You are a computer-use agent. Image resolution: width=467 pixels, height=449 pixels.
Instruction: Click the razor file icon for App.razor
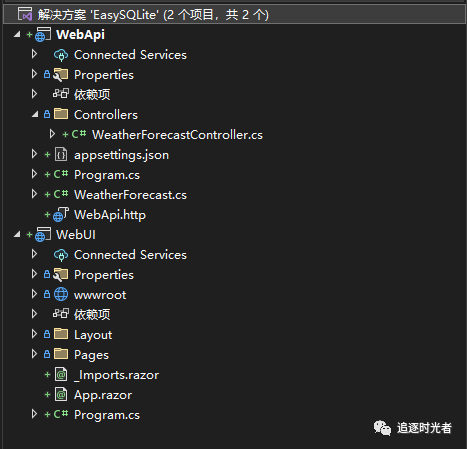click(61, 395)
